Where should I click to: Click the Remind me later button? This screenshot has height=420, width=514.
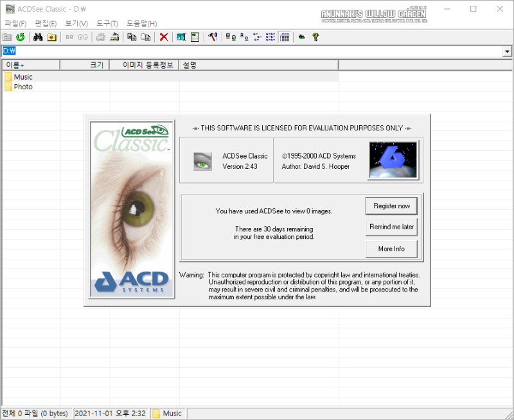pos(391,227)
